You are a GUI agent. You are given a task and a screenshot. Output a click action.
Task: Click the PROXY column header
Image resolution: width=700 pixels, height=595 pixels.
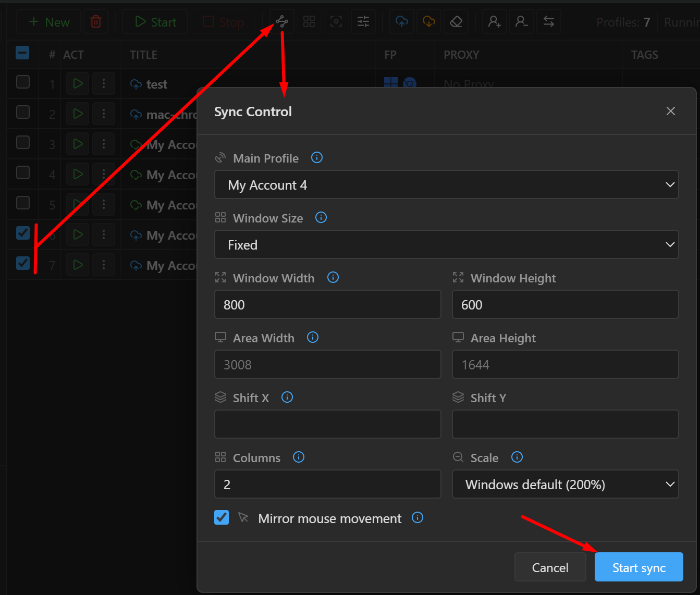(461, 55)
